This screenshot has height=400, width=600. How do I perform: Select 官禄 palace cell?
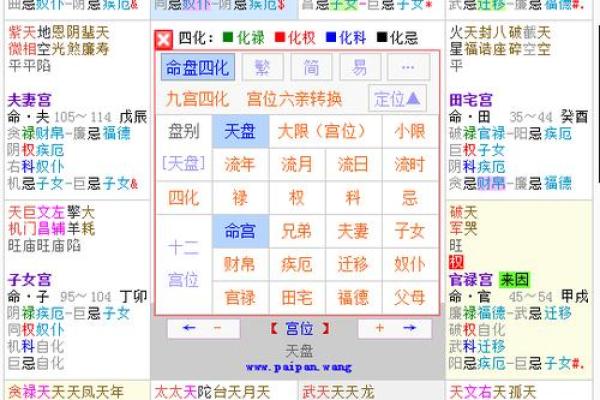[240, 298]
